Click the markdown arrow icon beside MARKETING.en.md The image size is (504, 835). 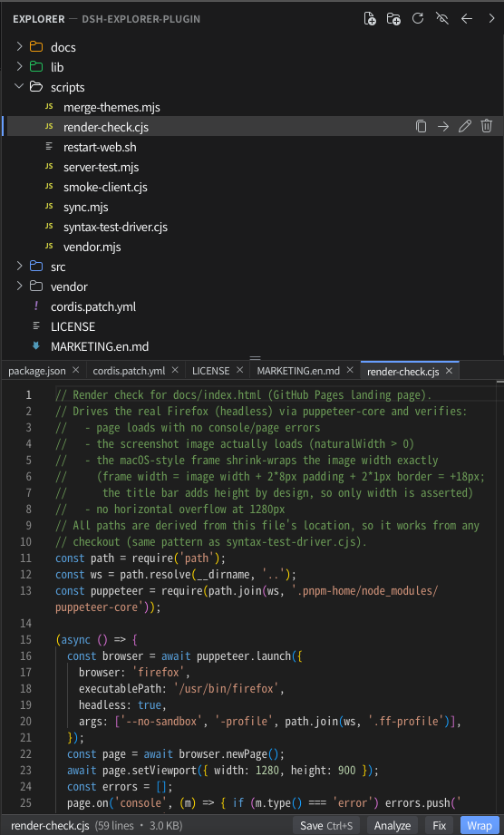(36, 345)
